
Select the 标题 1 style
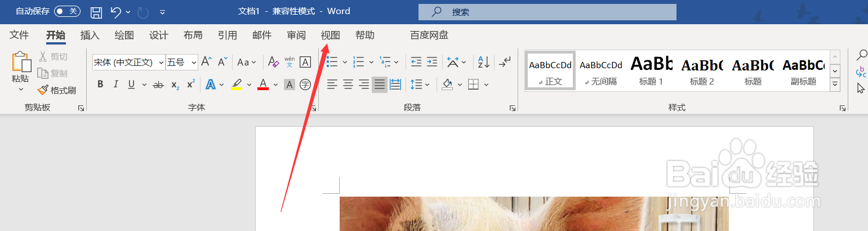(652, 70)
